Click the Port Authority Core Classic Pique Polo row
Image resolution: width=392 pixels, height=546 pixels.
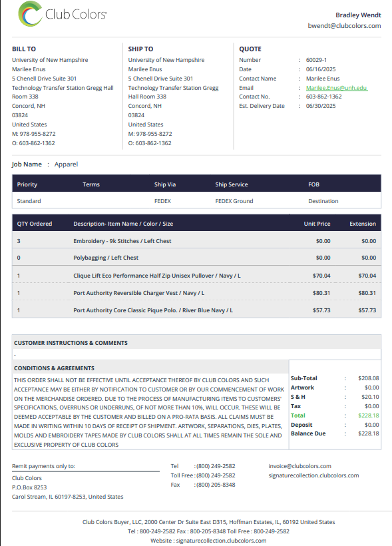197,310
